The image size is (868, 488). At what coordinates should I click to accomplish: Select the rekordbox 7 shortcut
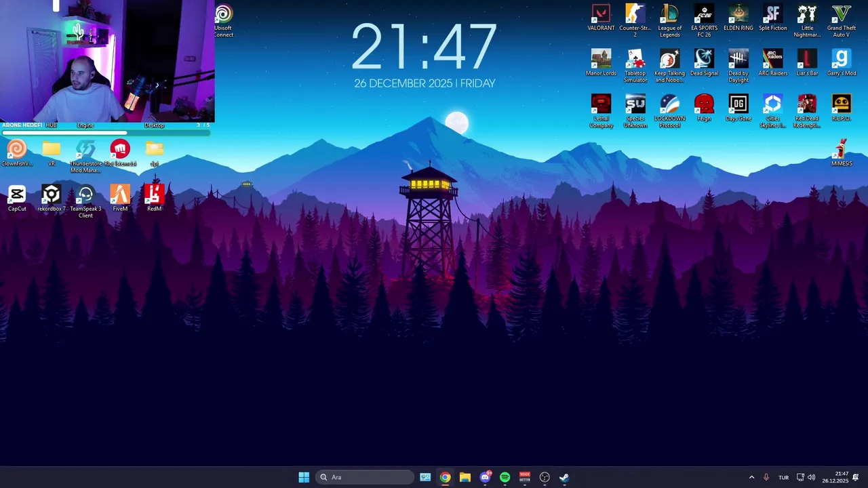(52, 199)
